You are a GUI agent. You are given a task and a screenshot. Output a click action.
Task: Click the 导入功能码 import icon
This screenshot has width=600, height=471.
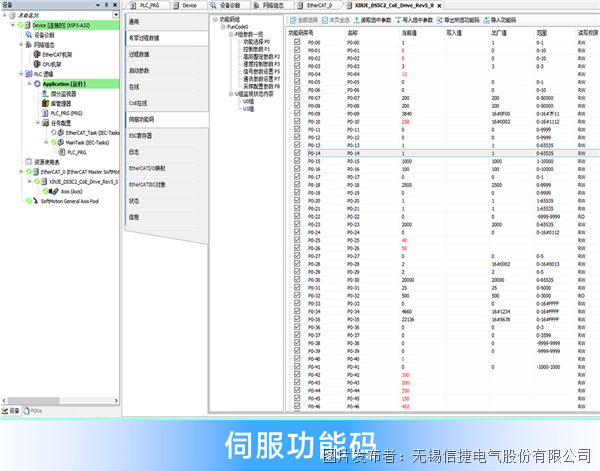click(x=486, y=20)
